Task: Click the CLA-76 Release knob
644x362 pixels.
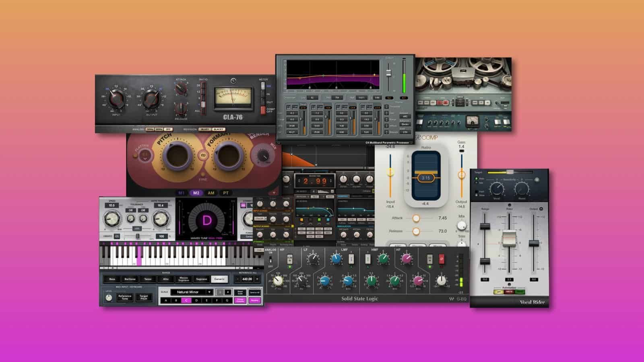Action: click(181, 108)
